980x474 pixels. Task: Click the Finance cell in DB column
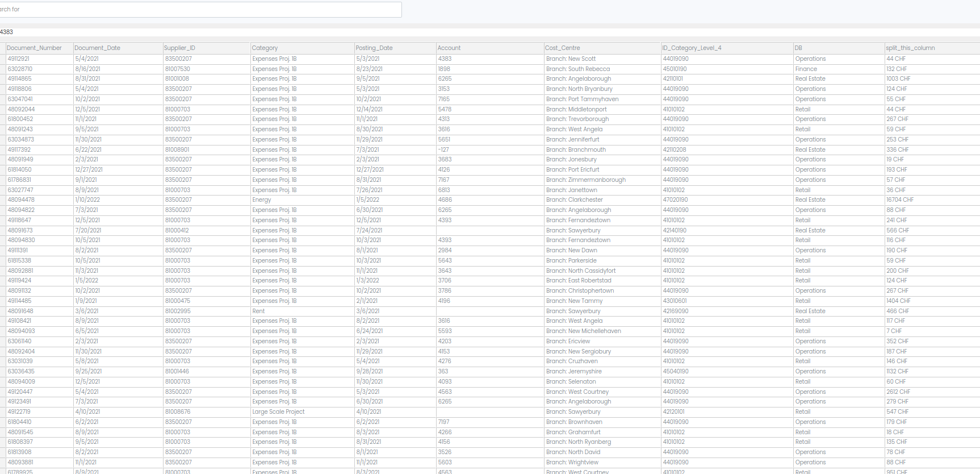coord(806,69)
